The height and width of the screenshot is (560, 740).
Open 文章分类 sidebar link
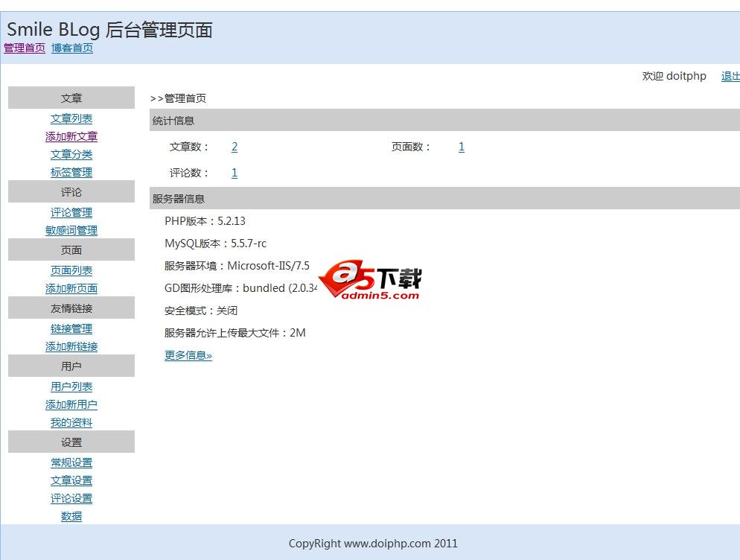[71, 154]
